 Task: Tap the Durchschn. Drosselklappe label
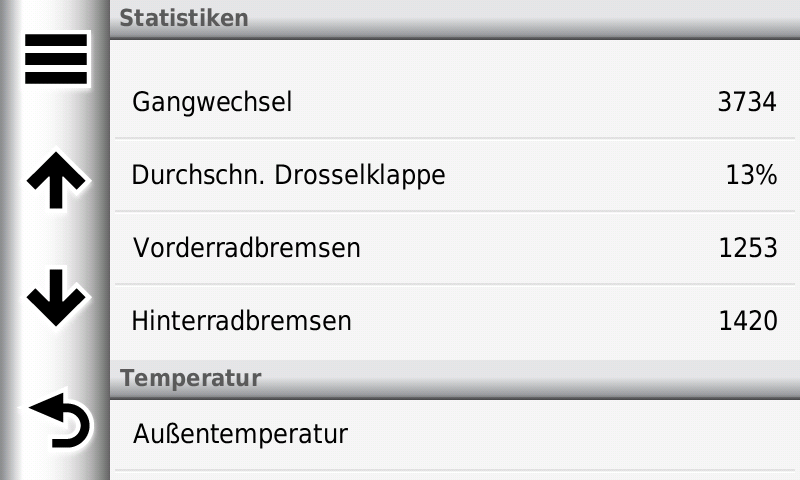288,175
